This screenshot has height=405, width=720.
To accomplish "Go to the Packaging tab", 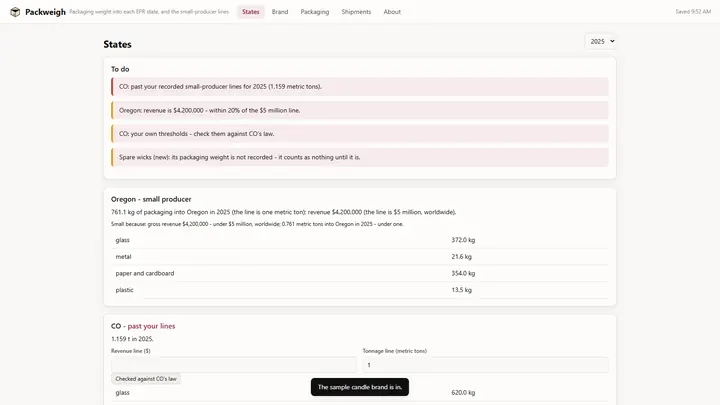I will click(x=315, y=12).
